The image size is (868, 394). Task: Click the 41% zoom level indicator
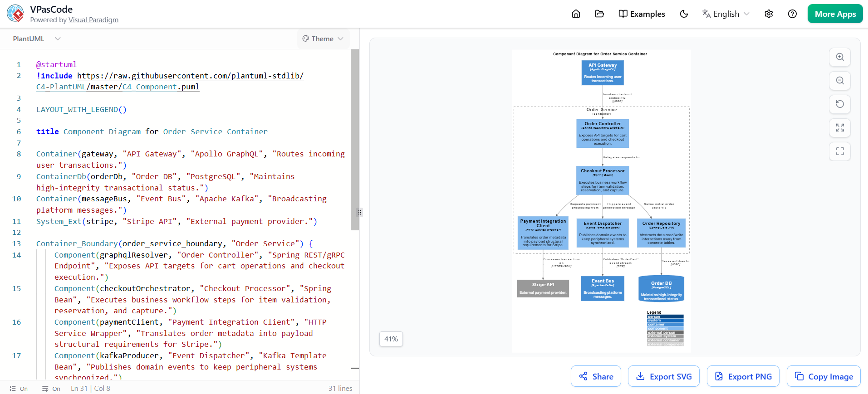pyautogui.click(x=391, y=339)
